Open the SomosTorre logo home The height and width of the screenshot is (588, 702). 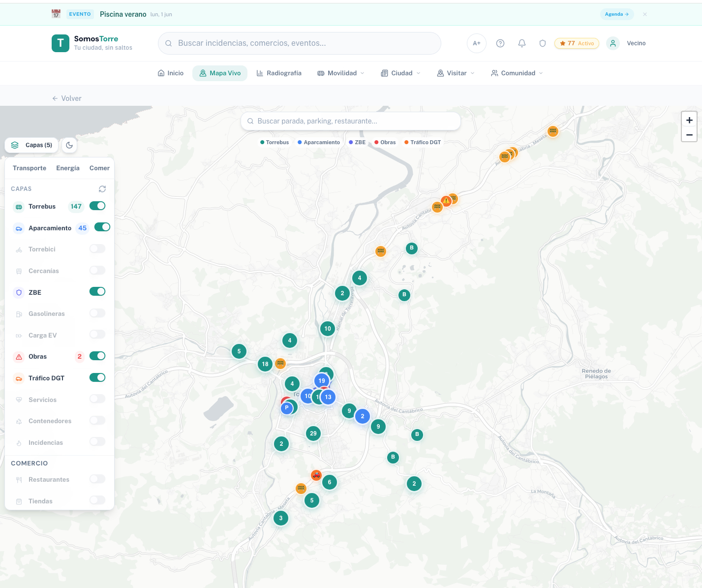[x=92, y=43]
